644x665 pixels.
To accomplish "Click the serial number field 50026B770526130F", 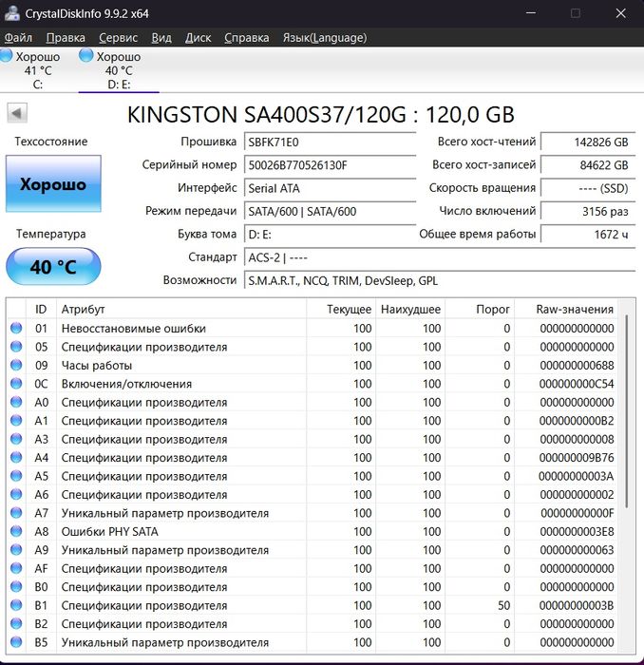I will tap(330, 165).
